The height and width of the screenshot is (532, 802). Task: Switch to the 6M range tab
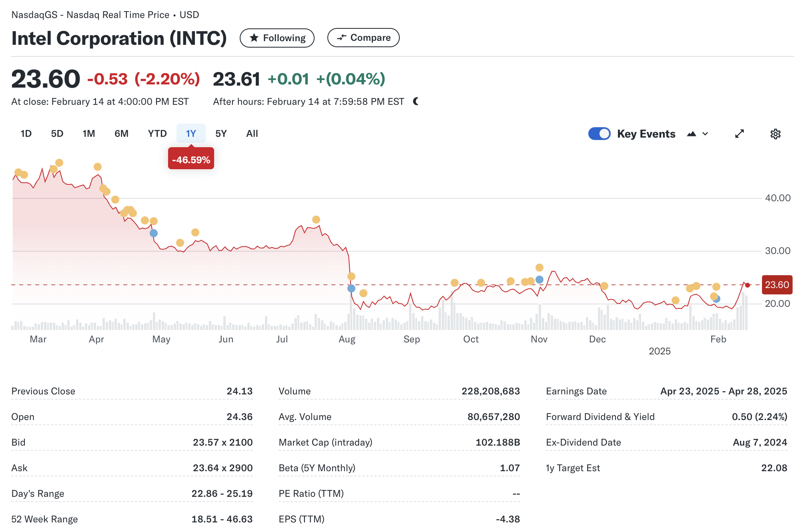click(x=121, y=134)
